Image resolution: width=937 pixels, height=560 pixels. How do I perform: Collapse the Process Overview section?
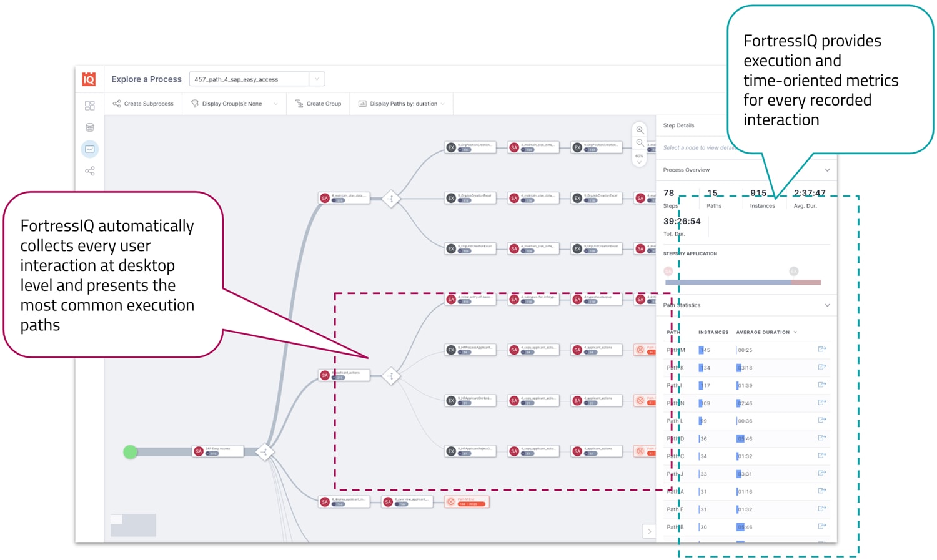pos(827,170)
